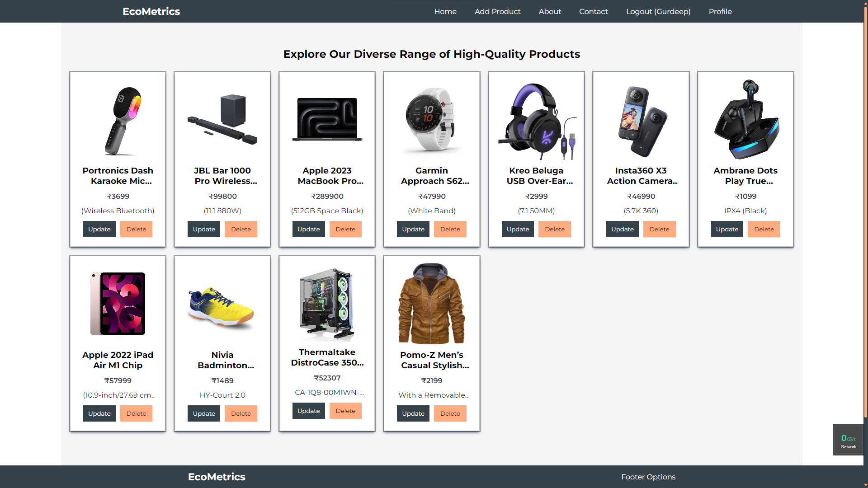This screenshot has width=868, height=488.
Task: Open the About page
Action: (x=550, y=11)
